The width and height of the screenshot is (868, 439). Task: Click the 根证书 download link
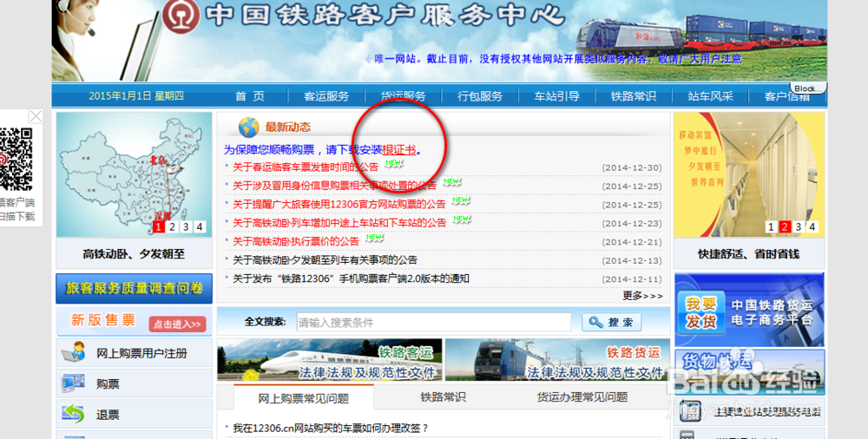click(x=399, y=149)
